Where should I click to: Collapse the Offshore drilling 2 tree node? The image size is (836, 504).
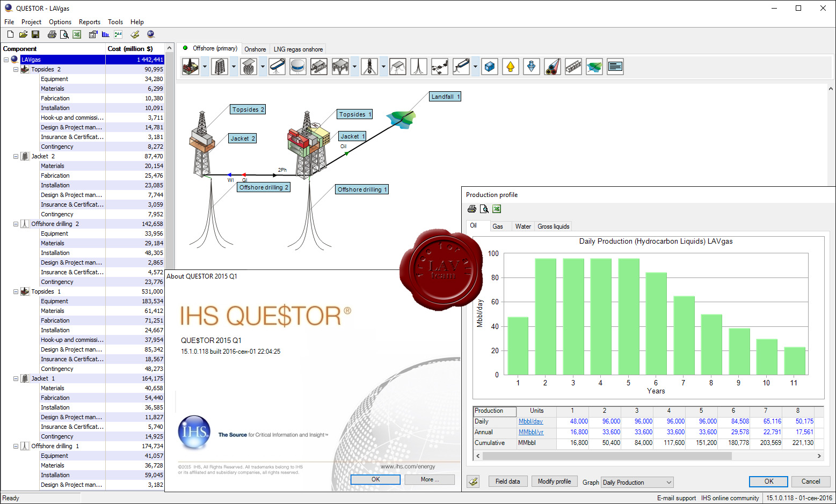click(x=16, y=224)
